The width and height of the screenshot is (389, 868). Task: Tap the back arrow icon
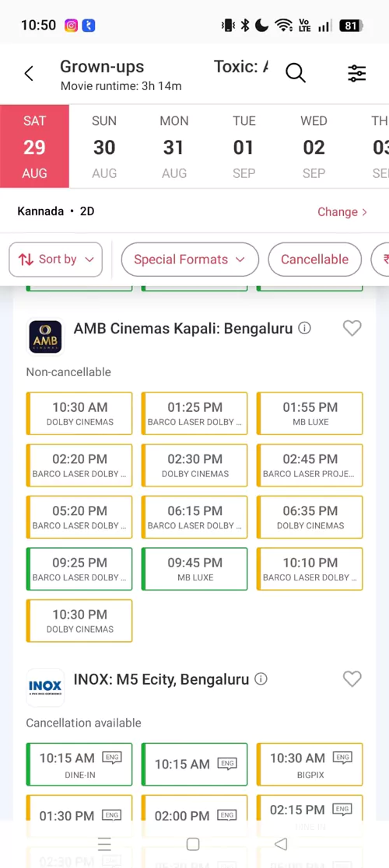(x=29, y=73)
